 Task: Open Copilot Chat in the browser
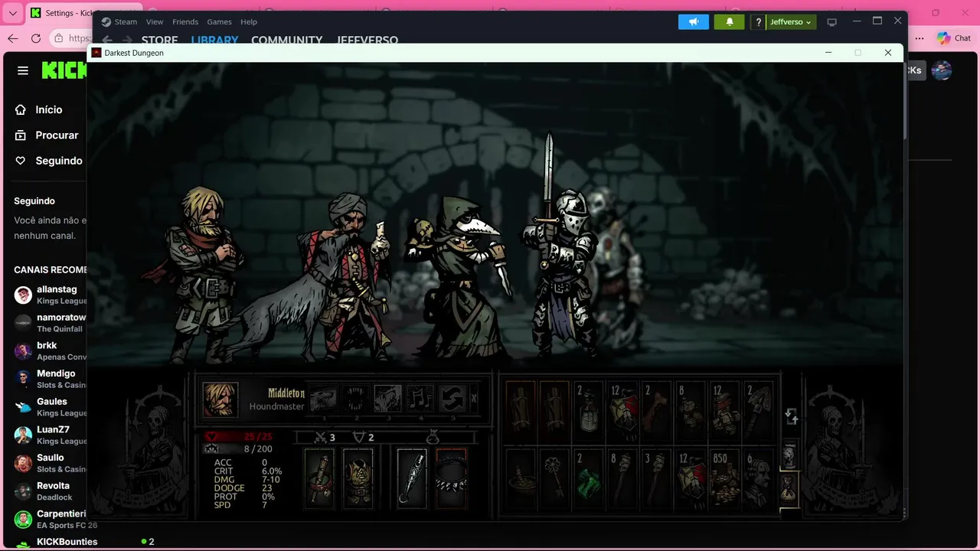tap(954, 38)
